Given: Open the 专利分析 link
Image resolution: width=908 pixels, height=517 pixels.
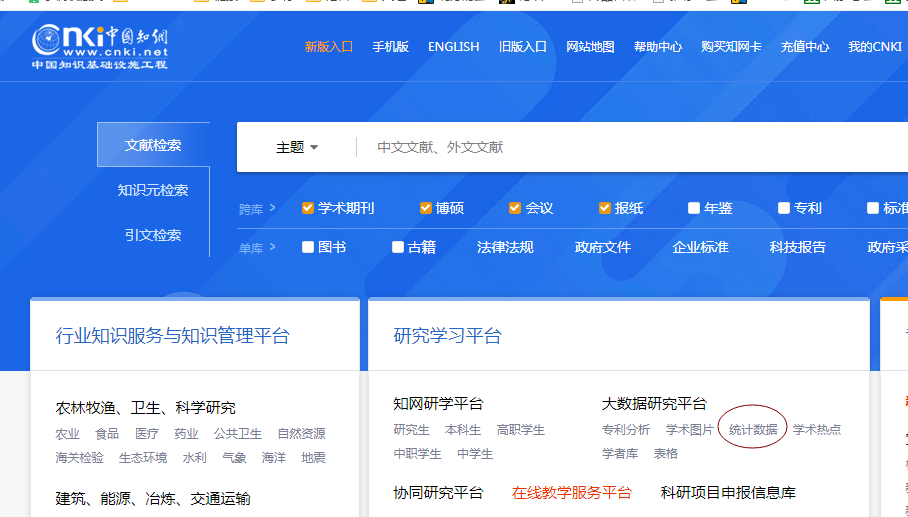Looking at the screenshot, I should click(626, 430).
